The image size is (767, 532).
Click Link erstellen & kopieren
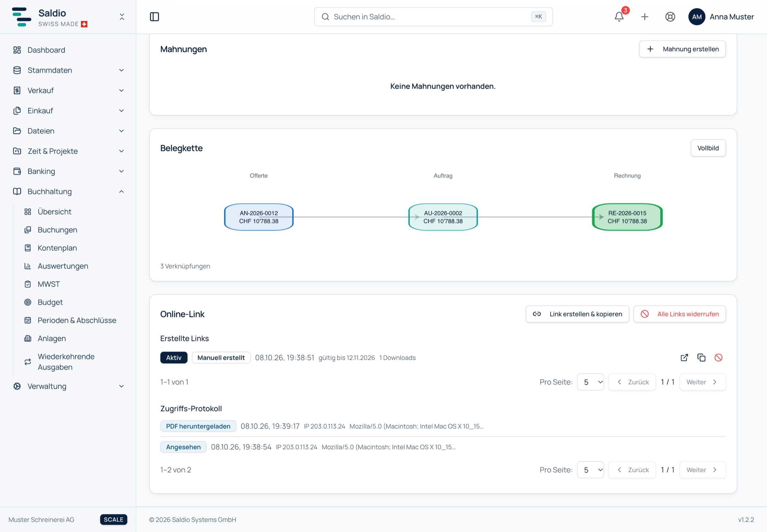pos(577,314)
